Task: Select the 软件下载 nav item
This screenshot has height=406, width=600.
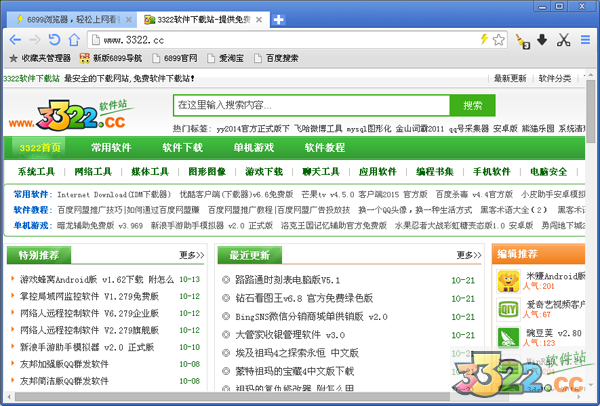Action: 183,148
